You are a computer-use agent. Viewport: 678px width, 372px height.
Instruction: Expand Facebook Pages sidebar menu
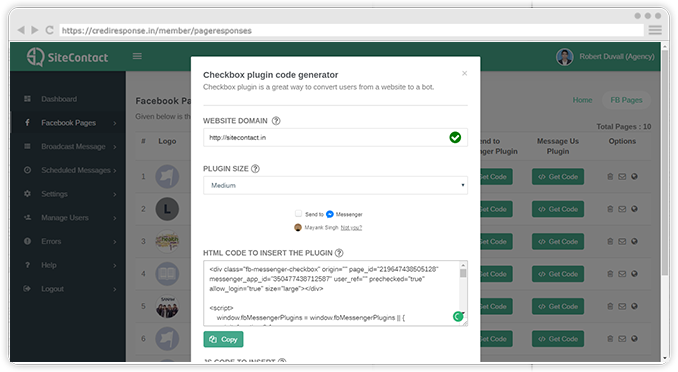115,123
